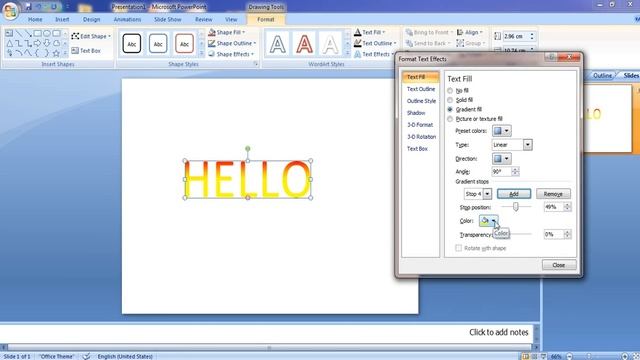Switch to the Review ribbon tab
Screen dimensions: 640x360
(203, 20)
